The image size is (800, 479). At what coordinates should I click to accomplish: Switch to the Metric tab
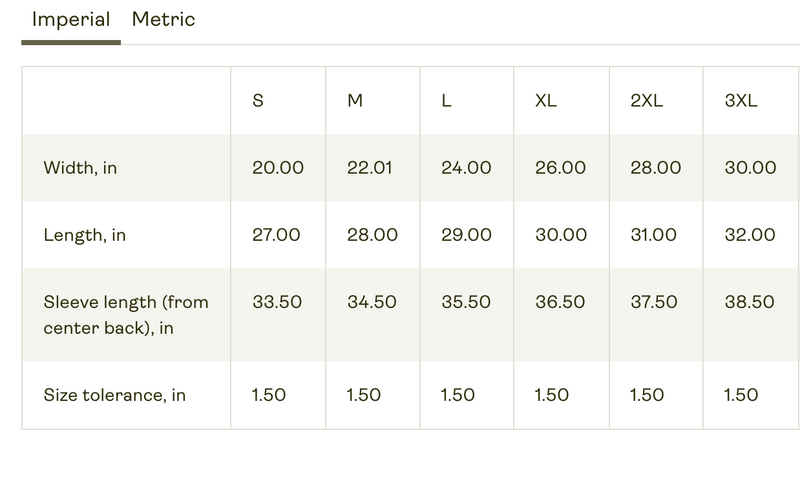coord(163,19)
